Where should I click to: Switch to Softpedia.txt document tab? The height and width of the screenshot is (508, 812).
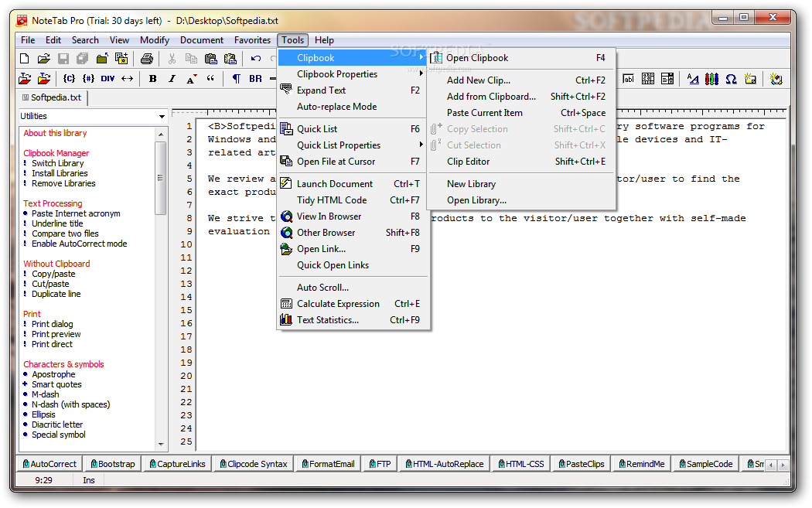tap(52, 97)
